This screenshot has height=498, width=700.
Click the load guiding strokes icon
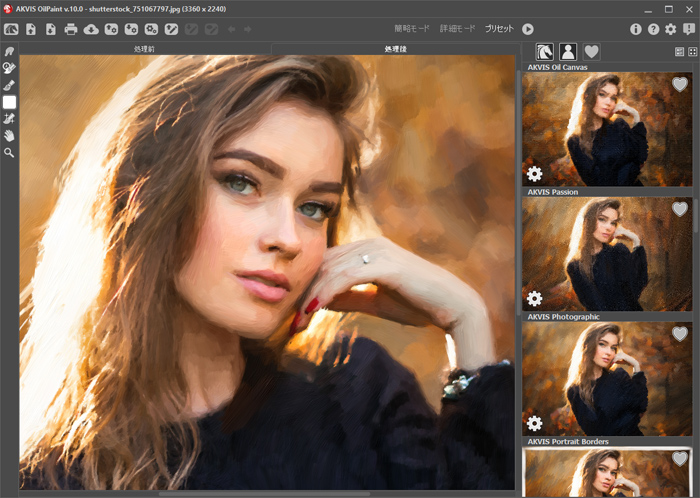click(x=171, y=29)
